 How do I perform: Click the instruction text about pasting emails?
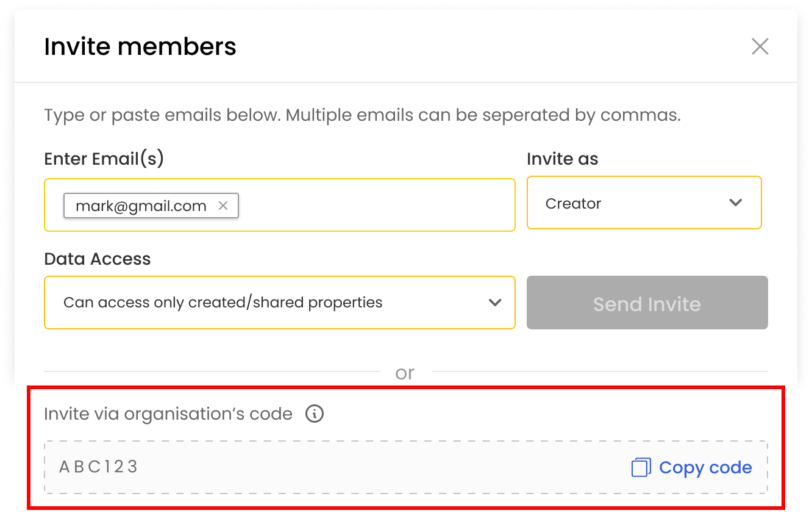pos(362,115)
